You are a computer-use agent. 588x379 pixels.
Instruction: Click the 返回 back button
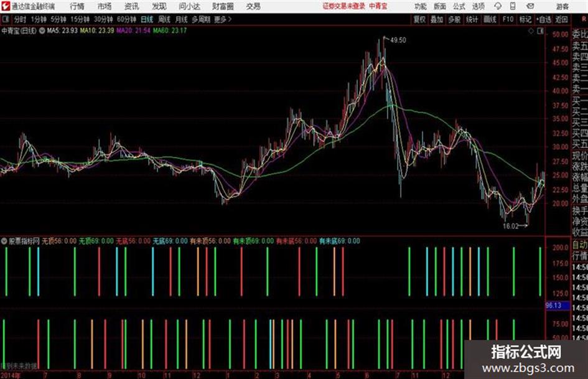(561, 19)
